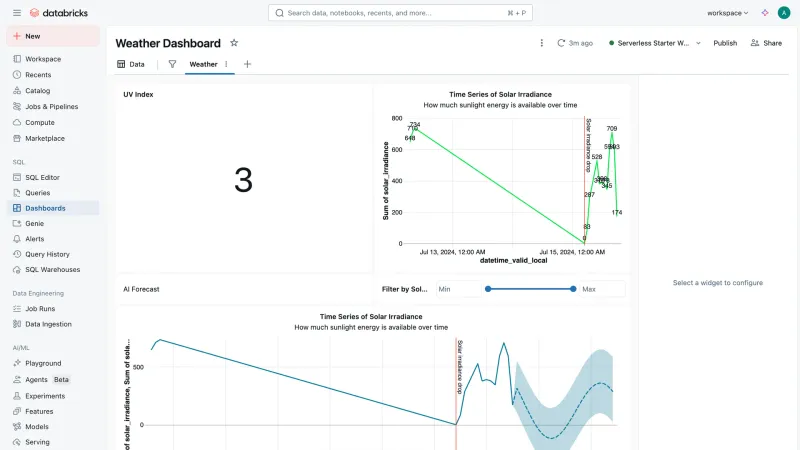800x450 pixels.
Task: Open the user avatar menu
Action: [x=784, y=13]
